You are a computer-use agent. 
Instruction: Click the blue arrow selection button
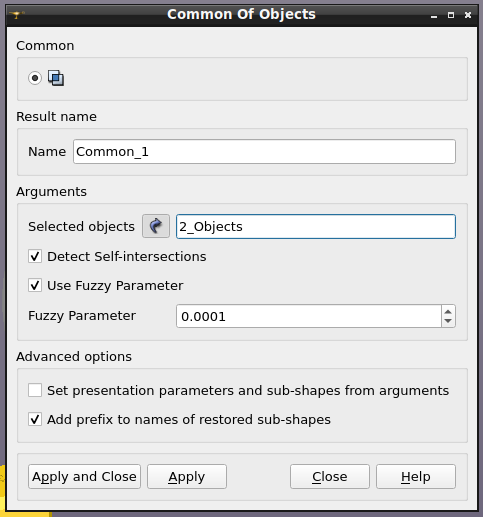pos(156,226)
